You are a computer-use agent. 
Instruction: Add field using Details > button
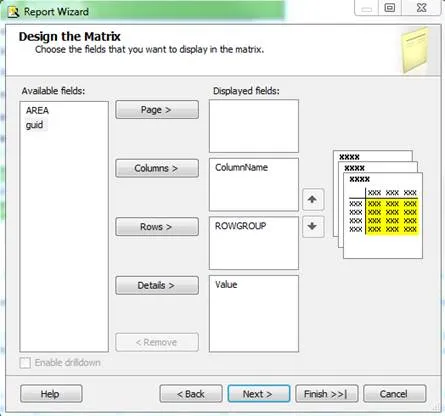coord(157,285)
